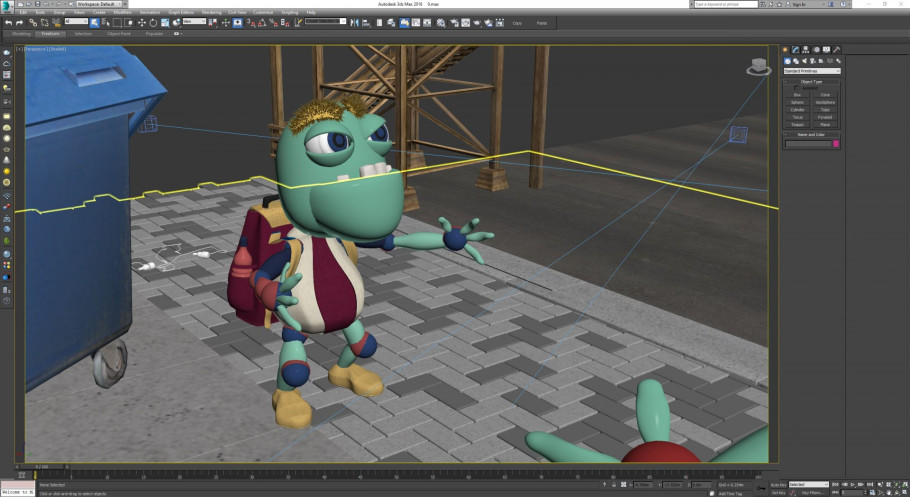The width and height of the screenshot is (910, 497).
Task: Open the Customize menu
Action: click(x=263, y=12)
